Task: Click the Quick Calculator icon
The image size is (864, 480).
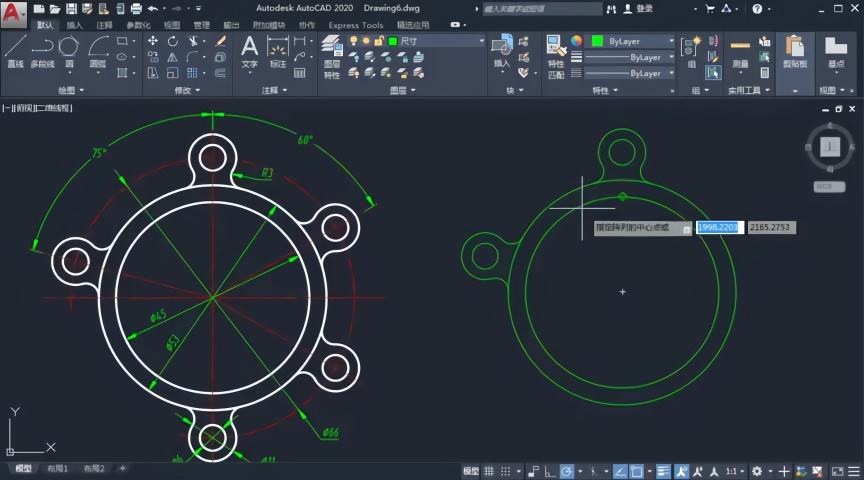Action: pyautogui.click(x=764, y=73)
